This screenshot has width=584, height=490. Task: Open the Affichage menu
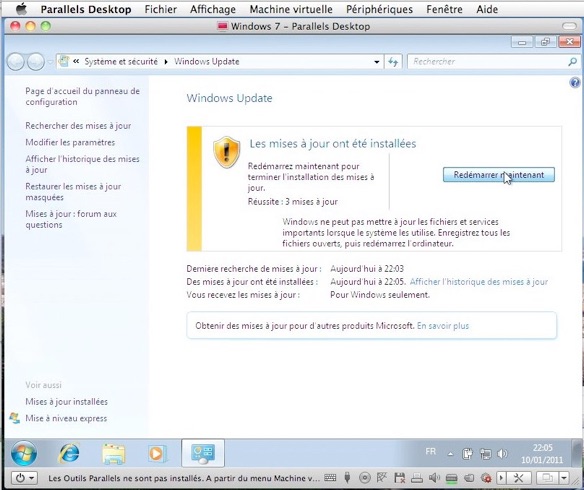click(x=213, y=9)
